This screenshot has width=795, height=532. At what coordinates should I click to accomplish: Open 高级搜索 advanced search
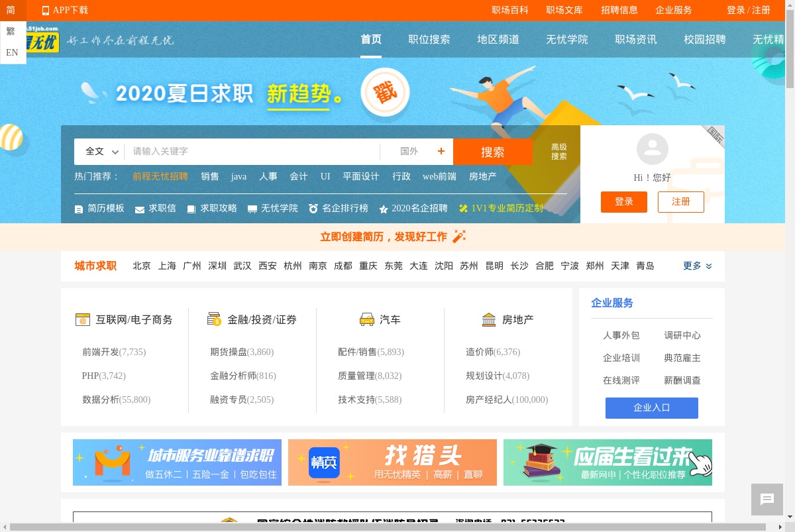[x=559, y=152]
